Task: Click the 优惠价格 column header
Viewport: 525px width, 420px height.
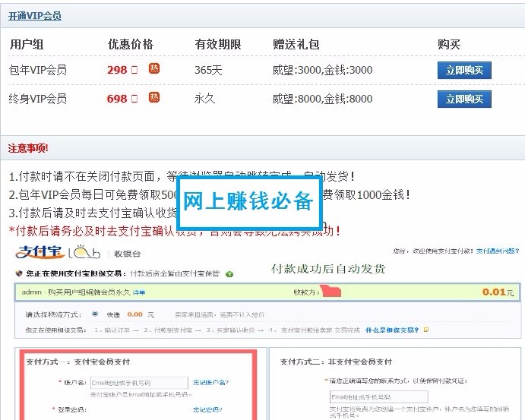Action: click(x=131, y=44)
